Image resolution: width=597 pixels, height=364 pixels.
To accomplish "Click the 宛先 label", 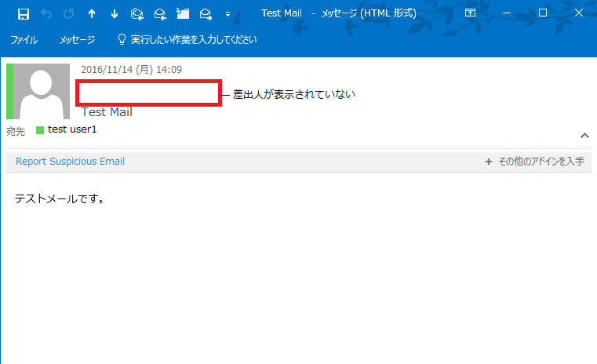I will (x=16, y=131).
